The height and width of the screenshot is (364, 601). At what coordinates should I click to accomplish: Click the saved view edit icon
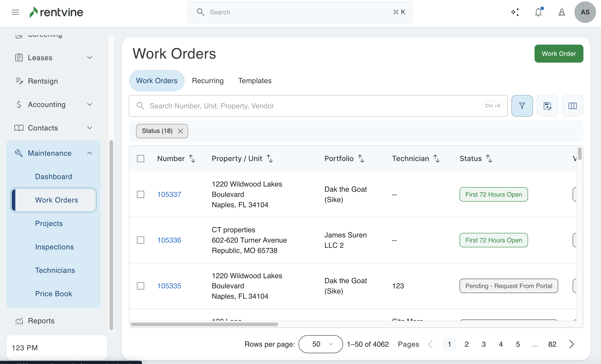pos(547,106)
